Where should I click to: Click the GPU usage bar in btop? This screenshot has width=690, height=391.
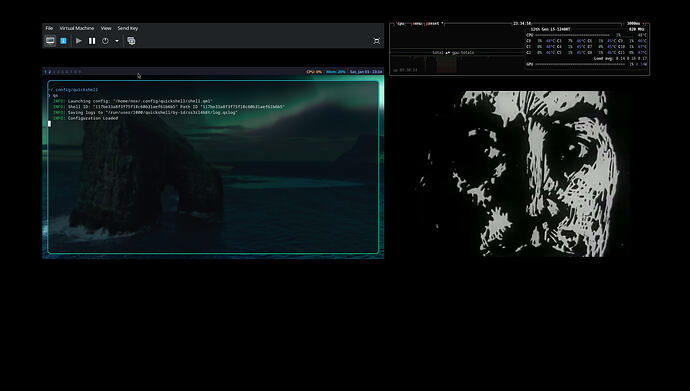tap(580, 64)
